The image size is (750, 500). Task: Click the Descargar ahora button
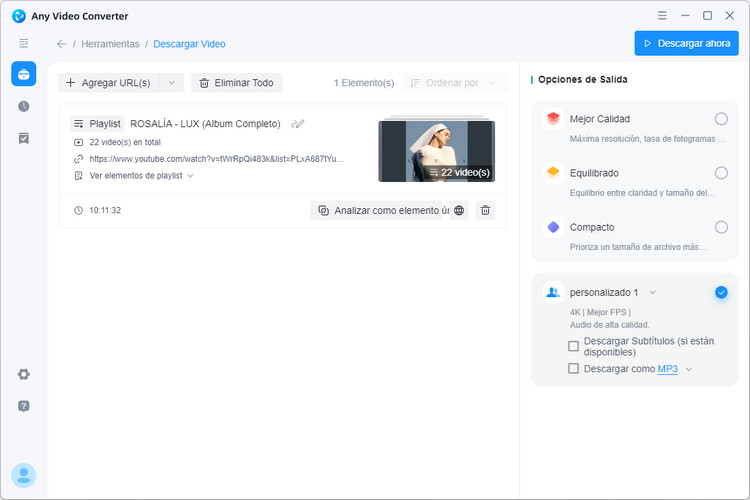tap(686, 44)
